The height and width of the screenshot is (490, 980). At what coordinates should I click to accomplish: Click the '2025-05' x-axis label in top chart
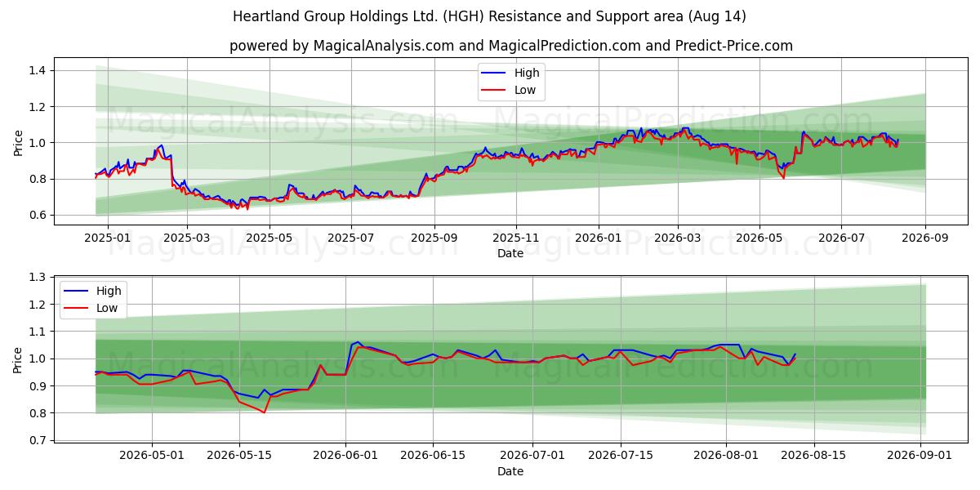point(269,238)
